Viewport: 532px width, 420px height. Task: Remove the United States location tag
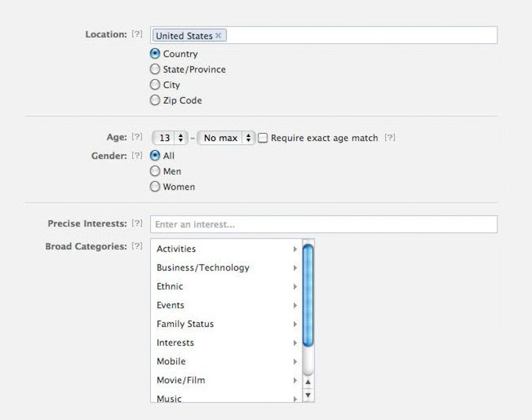point(218,36)
